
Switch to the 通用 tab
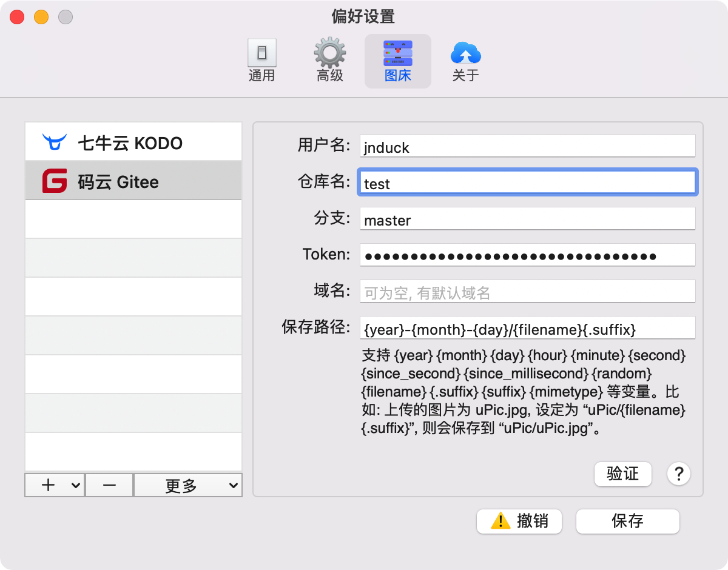262,61
